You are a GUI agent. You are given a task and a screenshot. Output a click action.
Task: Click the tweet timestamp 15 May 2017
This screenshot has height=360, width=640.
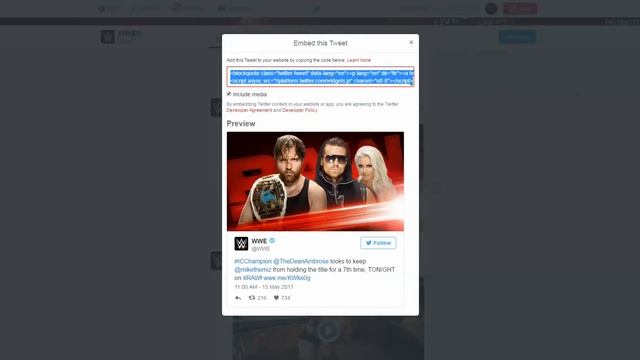coord(264,287)
